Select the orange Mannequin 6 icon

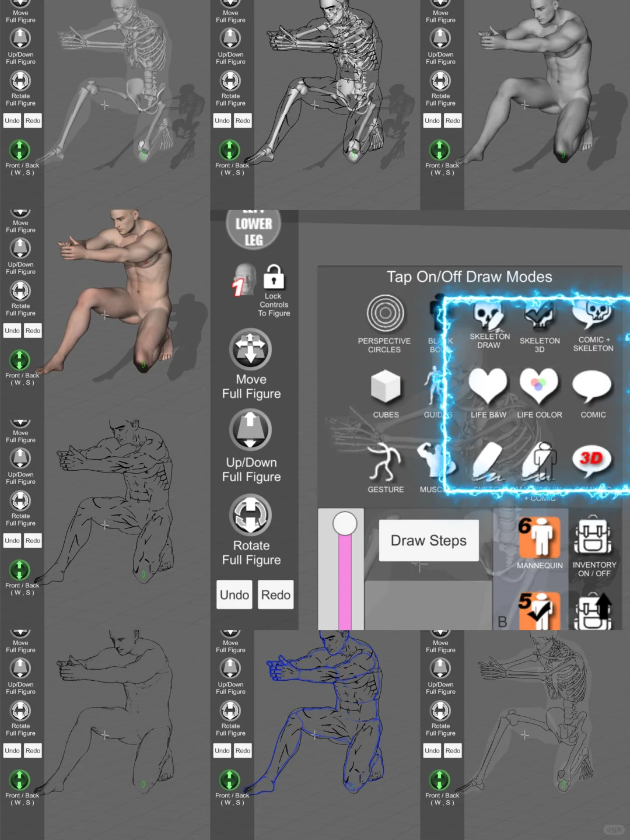pyautogui.click(x=540, y=537)
